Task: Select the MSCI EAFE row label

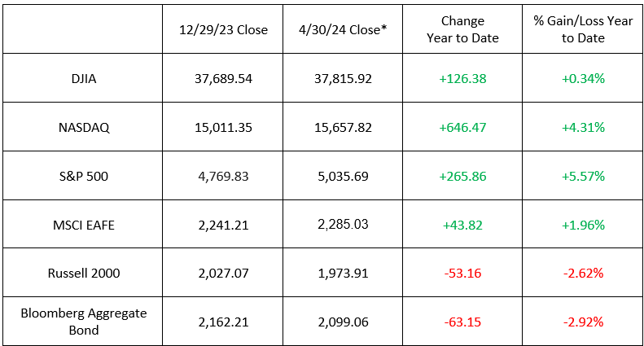Action: point(83,225)
